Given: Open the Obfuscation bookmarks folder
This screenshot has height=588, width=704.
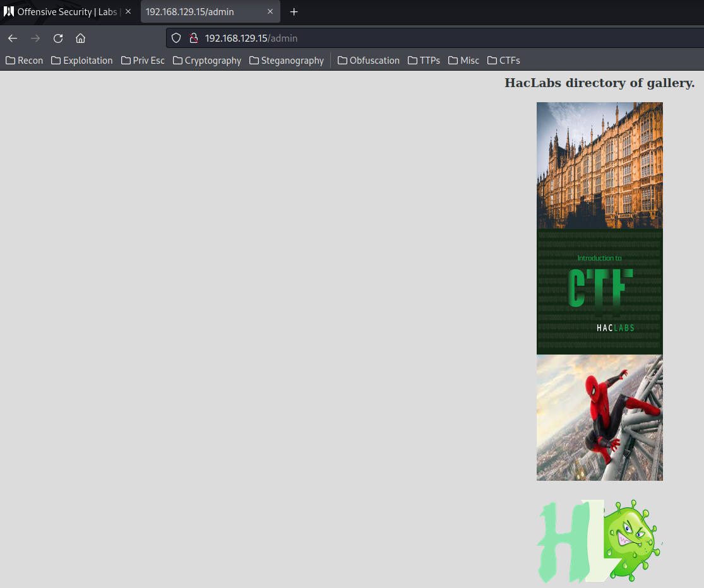Looking at the screenshot, I should [369, 61].
